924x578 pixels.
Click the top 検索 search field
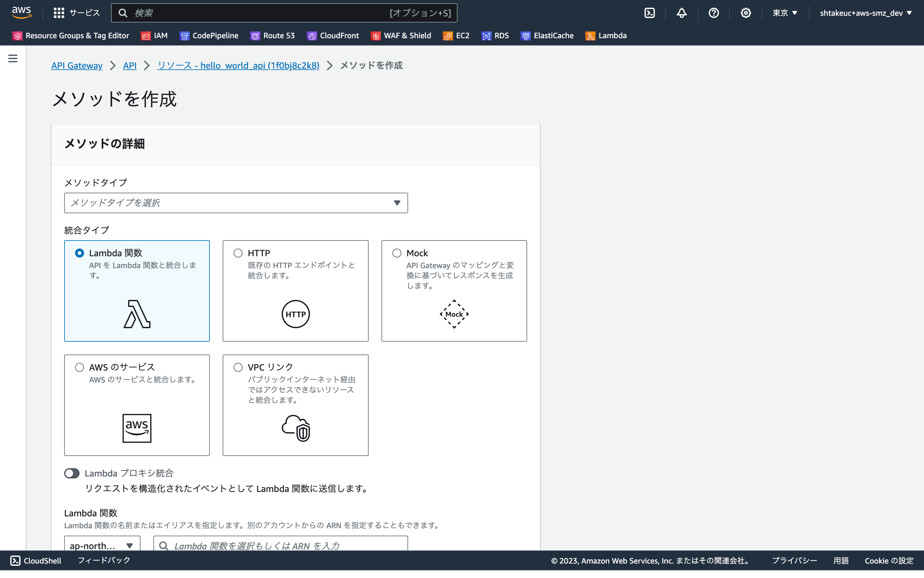pyautogui.click(x=284, y=13)
